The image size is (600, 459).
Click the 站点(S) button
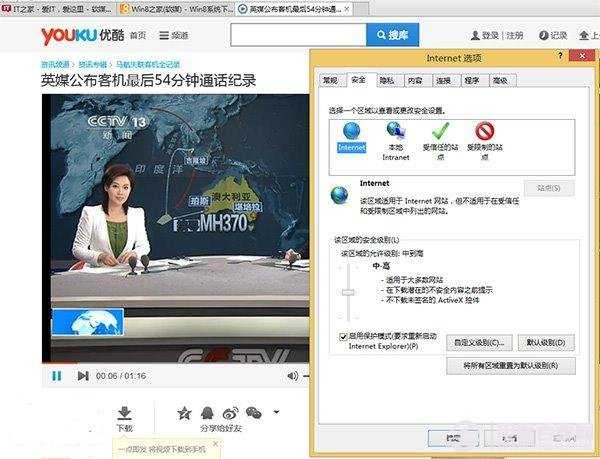549,188
